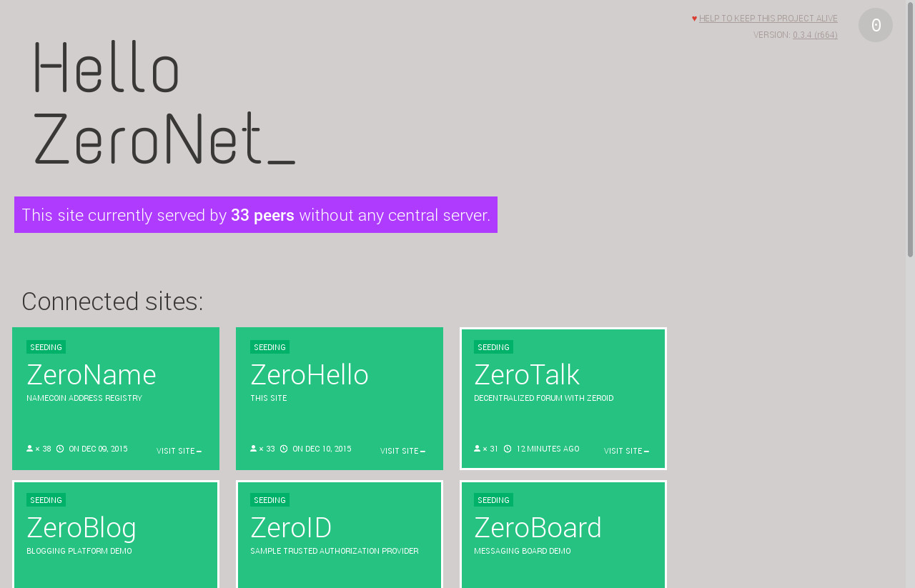915x588 pixels.
Task: Visit the ZeroName site
Action: [x=179, y=451]
